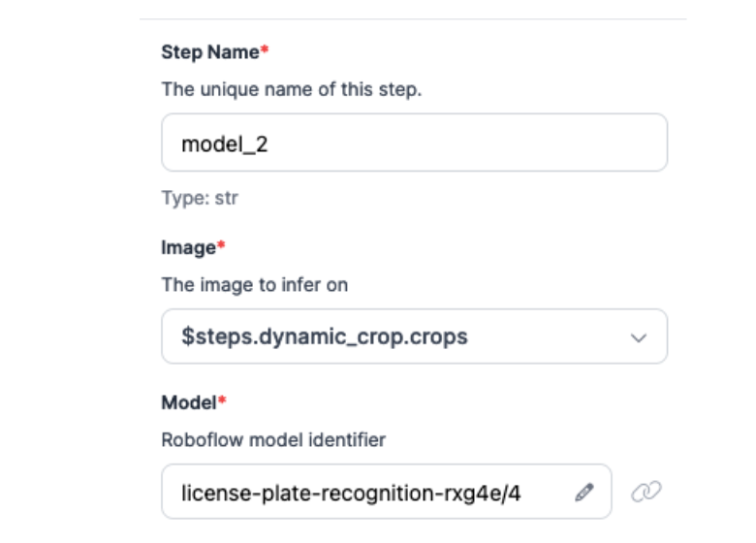The height and width of the screenshot is (543, 756).
Task: Click the red asterisk after Image label
Action: 221,246
